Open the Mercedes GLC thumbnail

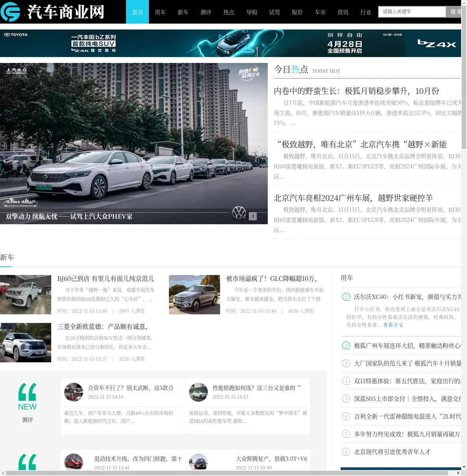tap(195, 295)
